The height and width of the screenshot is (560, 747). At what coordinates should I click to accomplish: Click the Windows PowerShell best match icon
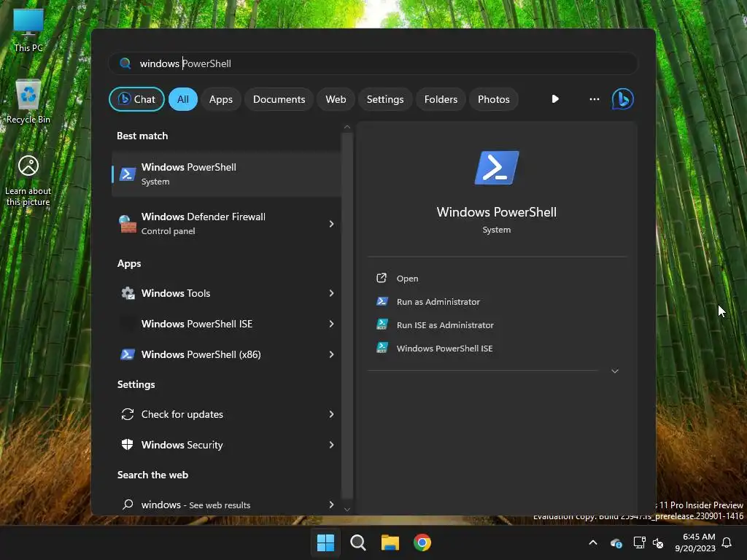[128, 174]
